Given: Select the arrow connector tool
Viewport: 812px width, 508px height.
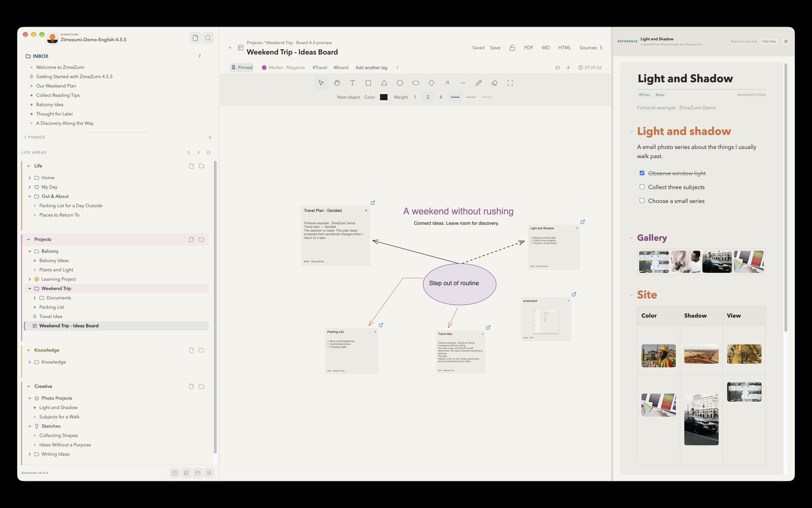Looking at the screenshot, I should tap(447, 83).
